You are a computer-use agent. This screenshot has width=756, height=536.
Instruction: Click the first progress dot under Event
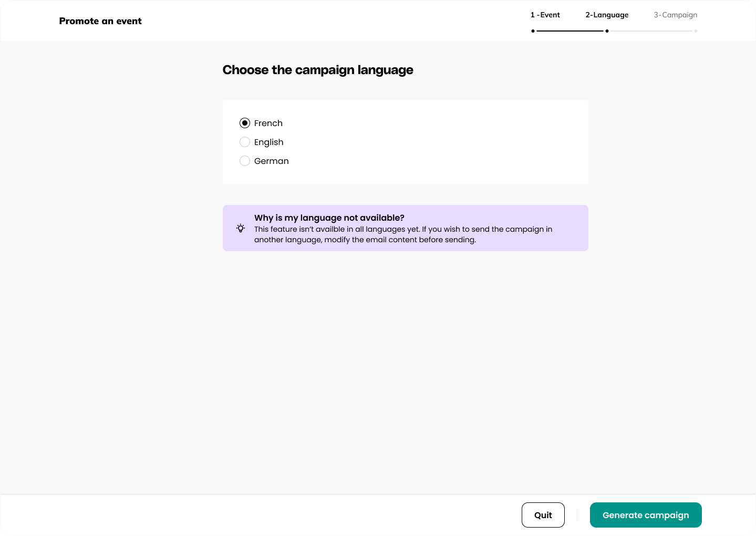(533, 31)
